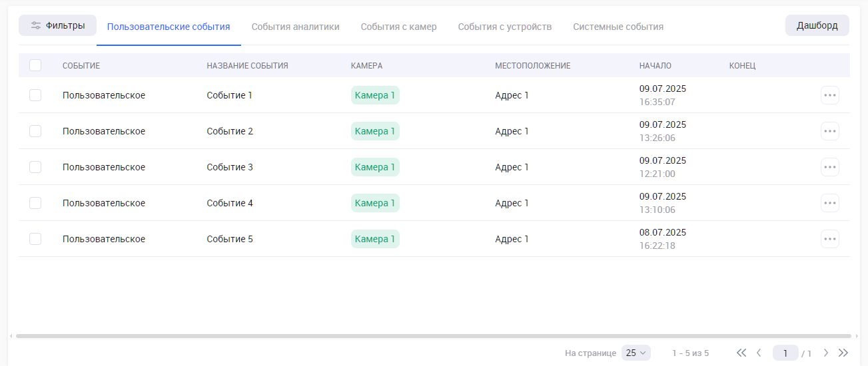The height and width of the screenshot is (366, 868).
Task: Check the checkbox for Событие 1 row
Action: coord(35,95)
